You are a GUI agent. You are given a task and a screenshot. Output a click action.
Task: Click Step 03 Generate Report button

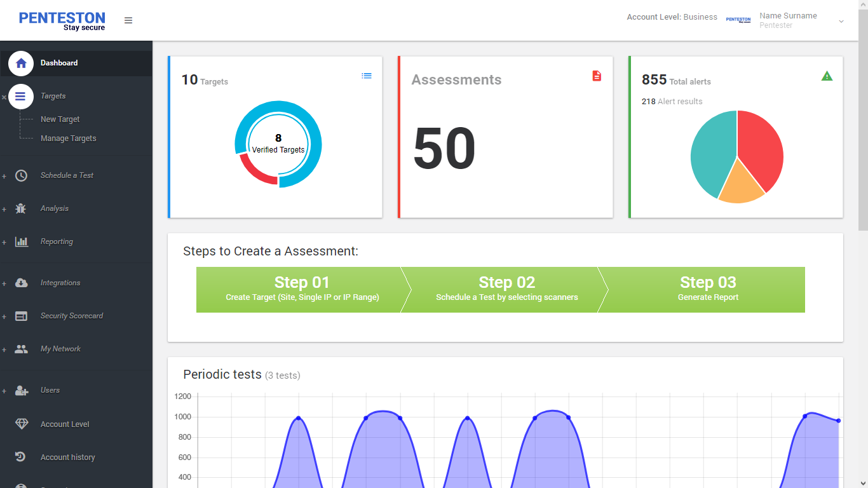click(705, 290)
